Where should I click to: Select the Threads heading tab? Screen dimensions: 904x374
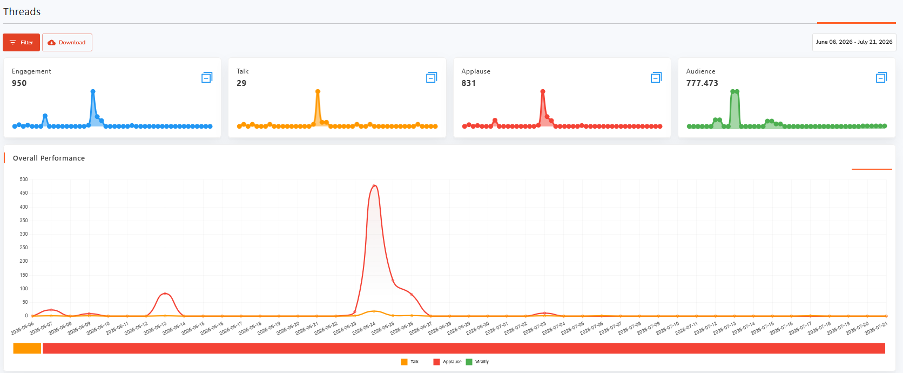point(21,11)
